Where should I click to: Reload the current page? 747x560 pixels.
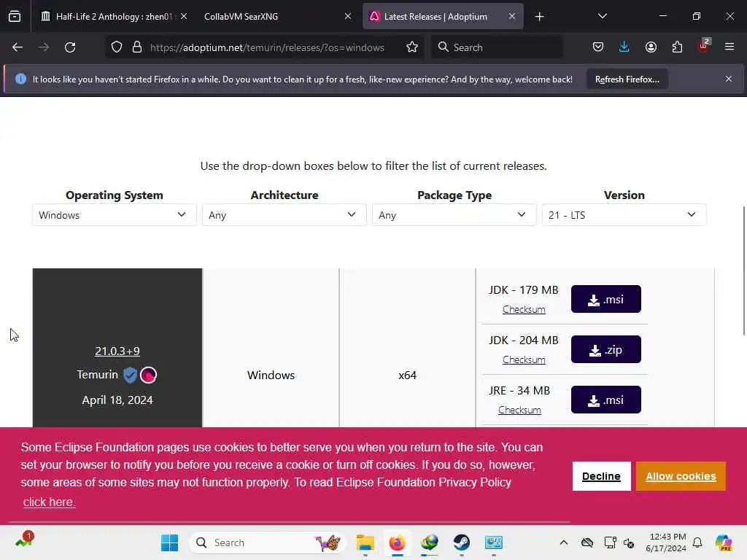(x=70, y=47)
